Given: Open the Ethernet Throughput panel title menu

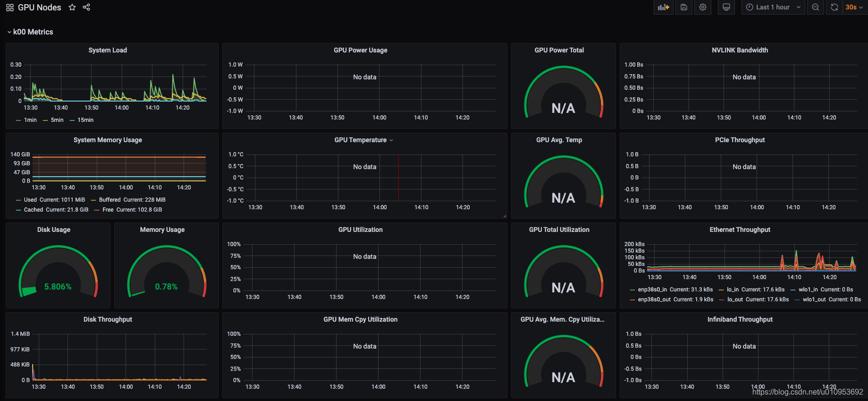Looking at the screenshot, I should click(740, 230).
